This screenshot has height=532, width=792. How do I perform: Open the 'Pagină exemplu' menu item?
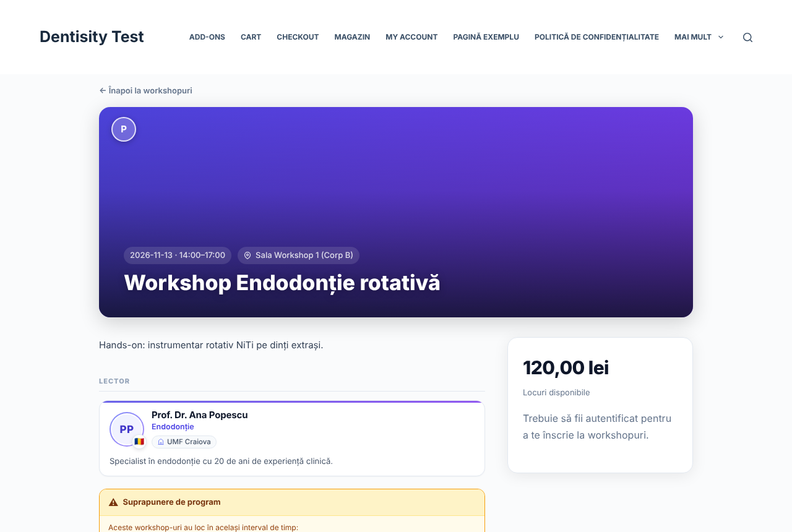(486, 37)
